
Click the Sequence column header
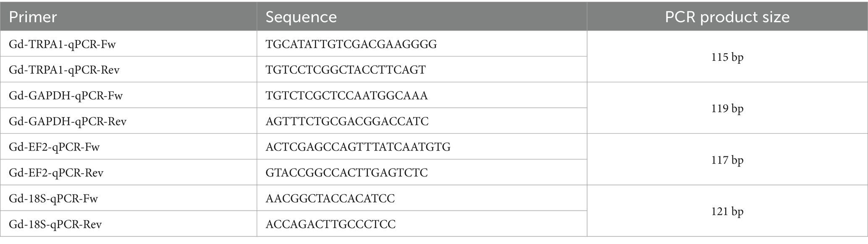tap(301, 17)
